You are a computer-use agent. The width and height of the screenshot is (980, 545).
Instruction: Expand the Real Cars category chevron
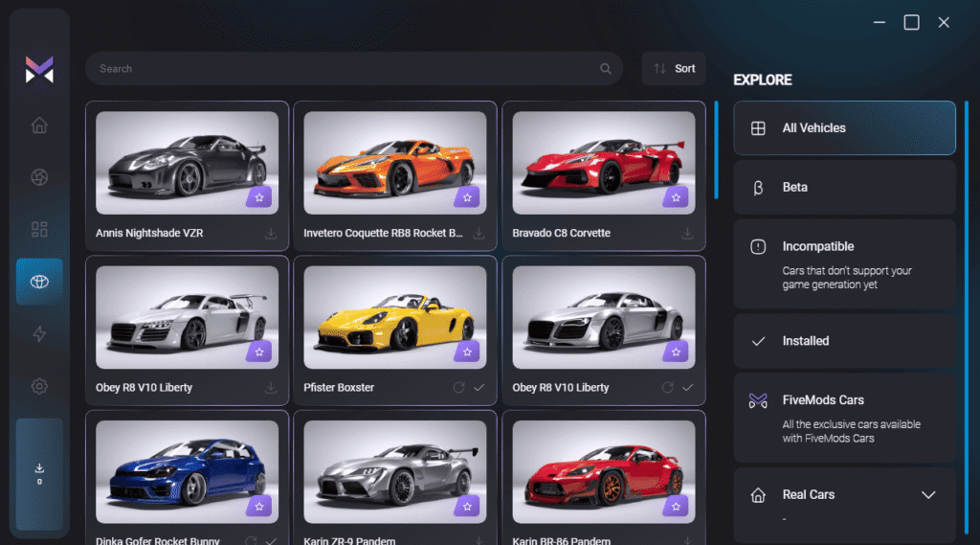tap(928, 495)
